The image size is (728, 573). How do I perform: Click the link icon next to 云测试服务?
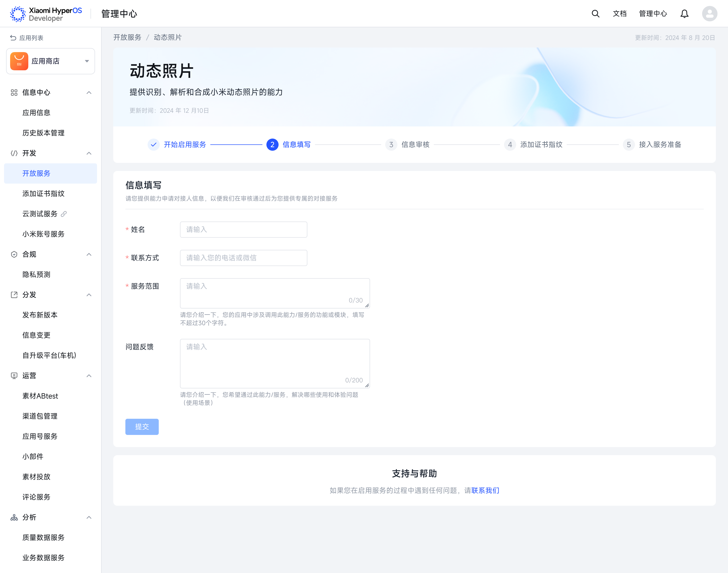64,214
